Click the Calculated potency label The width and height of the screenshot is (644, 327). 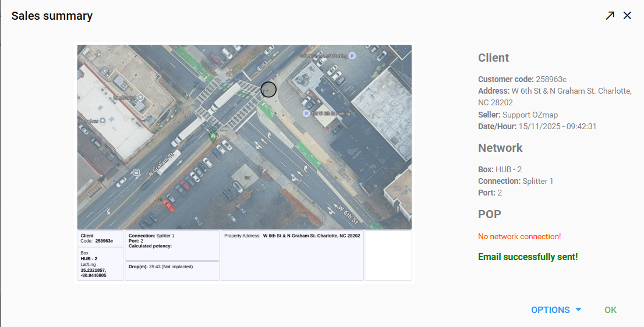pyautogui.click(x=150, y=246)
